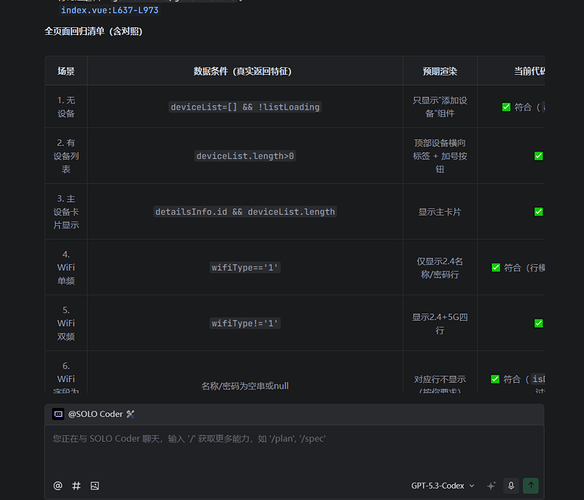Click scenario cell 3. 主设备卡片显示
This screenshot has height=500, width=584.
[x=66, y=212]
